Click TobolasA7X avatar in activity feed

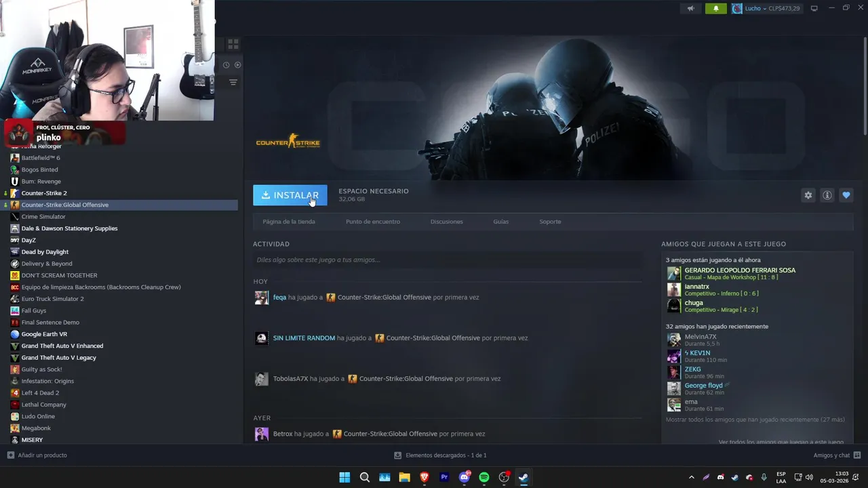point(261,379)
